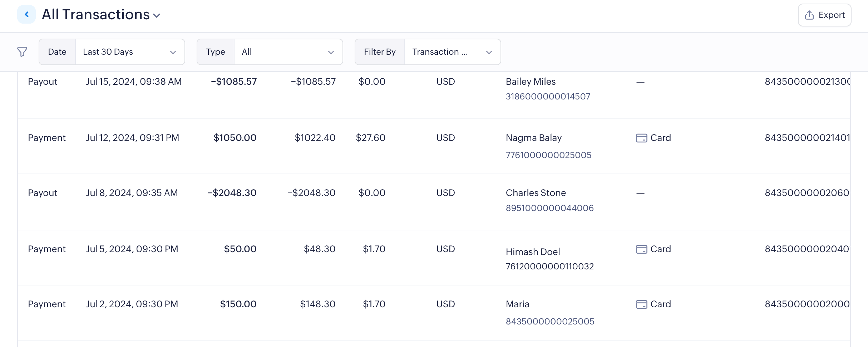The image size is (868, 347).
Task: Click the card icon in Nagma Balay row
Action: (x=641, y=138)
